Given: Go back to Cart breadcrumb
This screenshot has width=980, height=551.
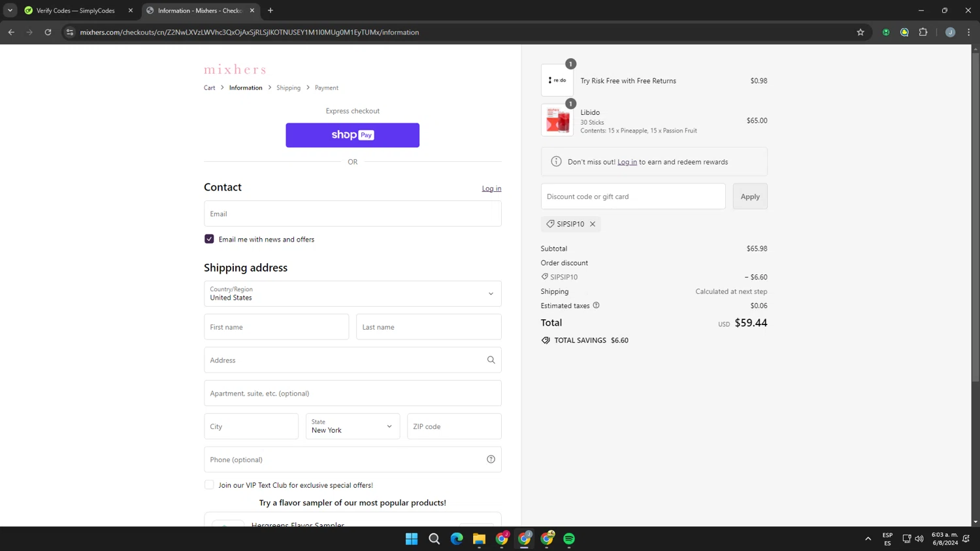Looking at the screenshot, I should [x=209, y=87].
